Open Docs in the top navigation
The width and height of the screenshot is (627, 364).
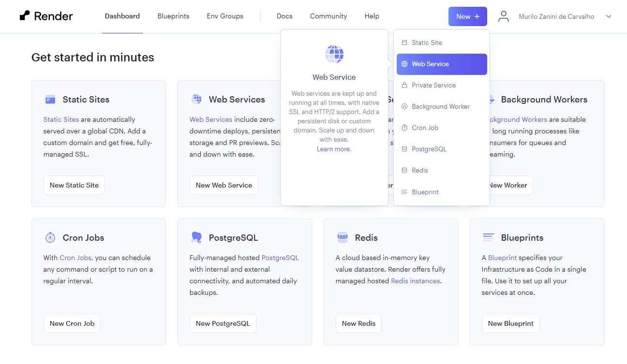pyautogui.click(x=284, y=16)
